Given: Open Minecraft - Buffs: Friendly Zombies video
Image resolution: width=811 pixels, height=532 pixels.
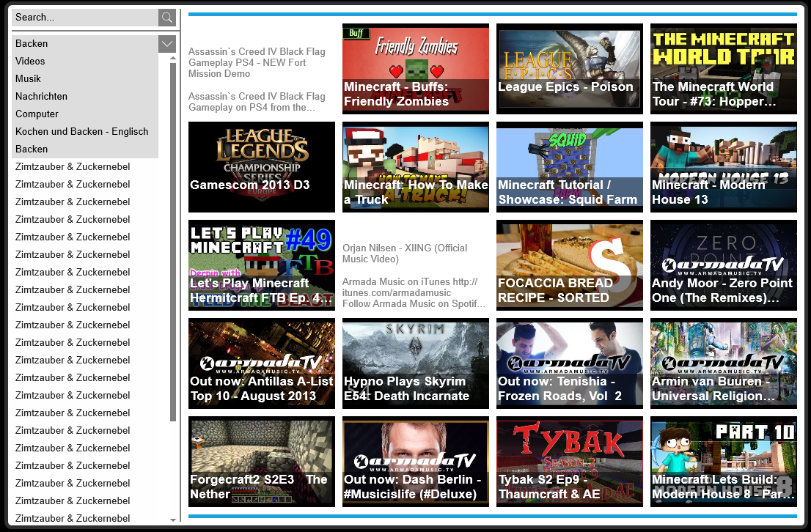Looking at the screenshot, I should pos(416,69).
